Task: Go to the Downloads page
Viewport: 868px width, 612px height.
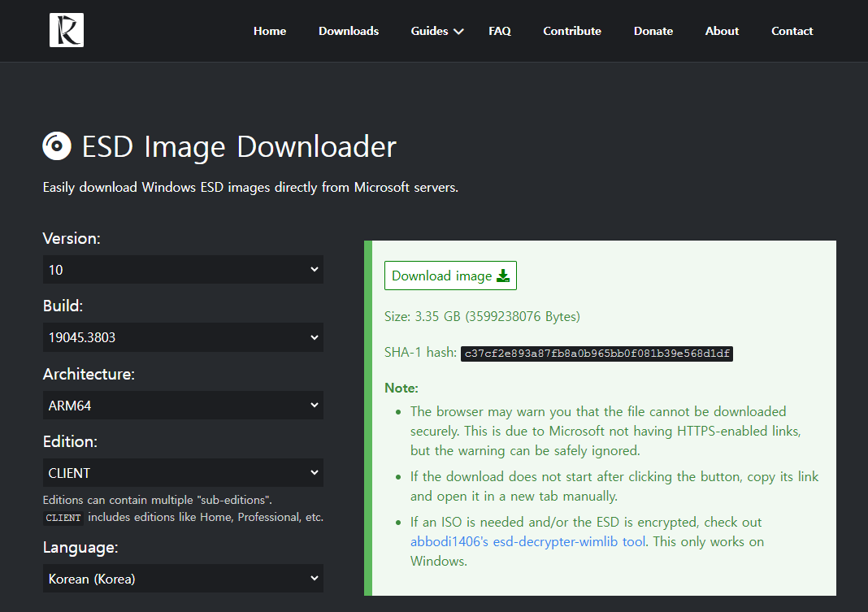Action: pos(349,31)
